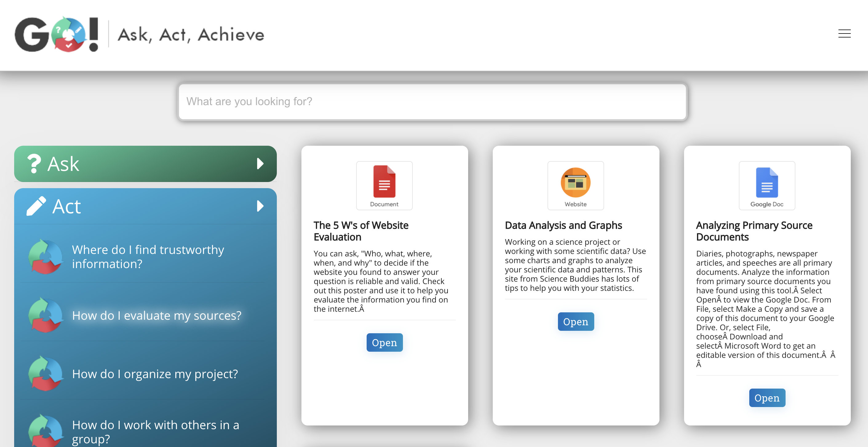Click the description starting 'Diaries, photographs, newspaper'
868x447 pixels.
coord(766,309)
